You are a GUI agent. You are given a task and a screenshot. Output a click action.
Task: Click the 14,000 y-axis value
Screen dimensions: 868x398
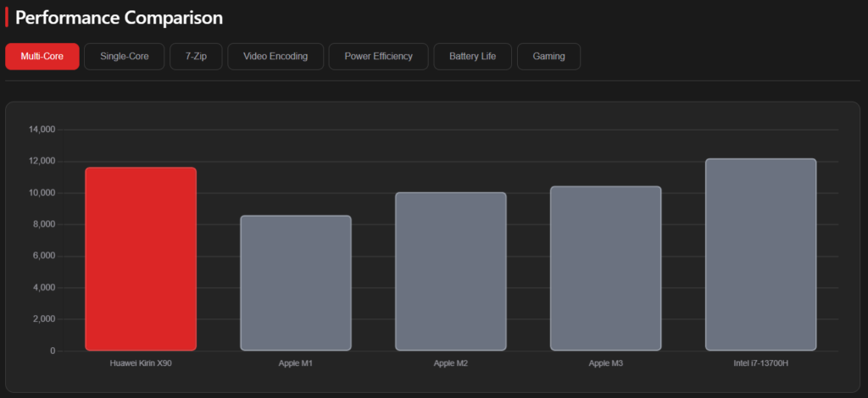click(42, 130)
